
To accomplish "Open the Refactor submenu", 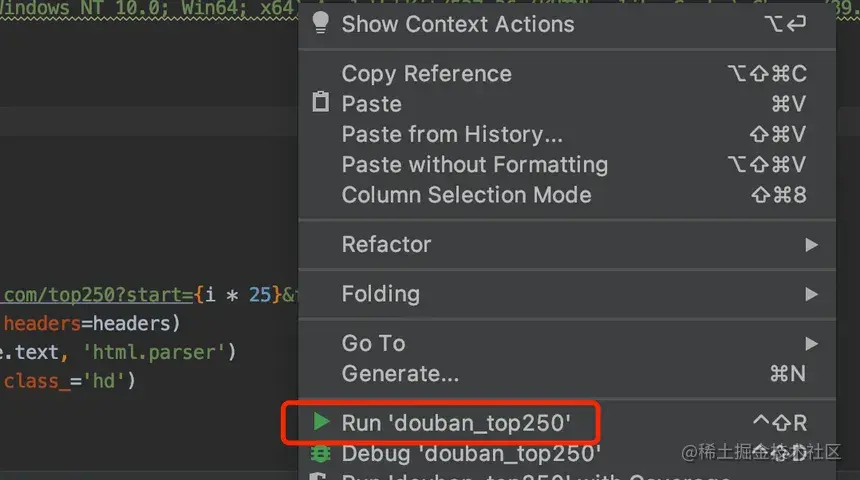I will (x=567, y=244).
